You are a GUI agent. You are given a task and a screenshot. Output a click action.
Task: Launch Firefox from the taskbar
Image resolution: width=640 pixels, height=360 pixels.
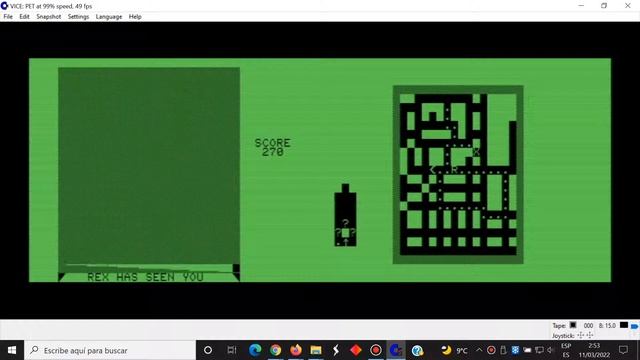296,350
